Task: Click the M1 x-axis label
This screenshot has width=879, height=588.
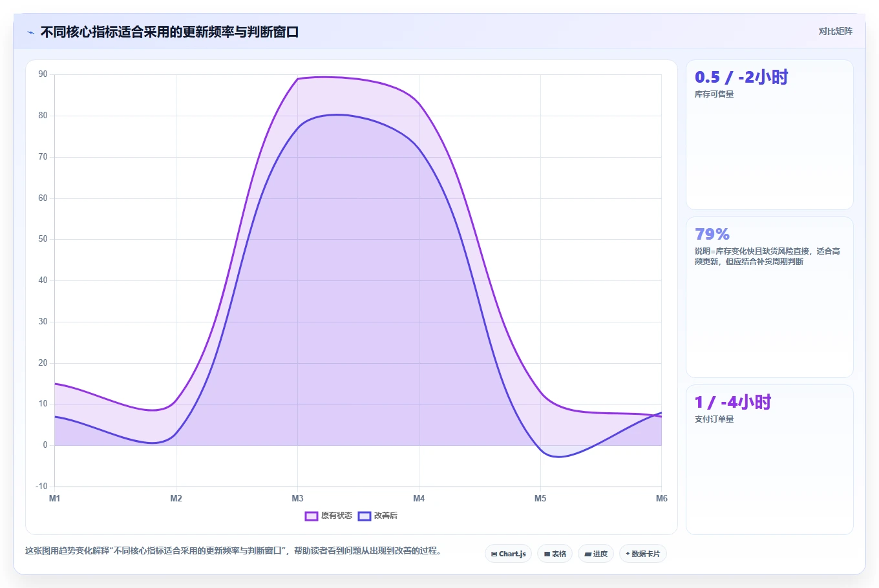Action: [x=54, y=498]
